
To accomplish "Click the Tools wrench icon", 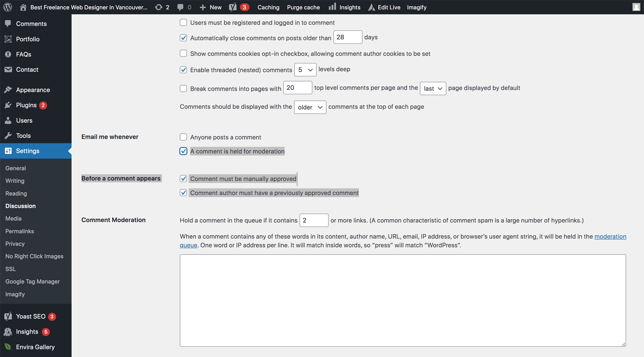I will coord(8,136).
